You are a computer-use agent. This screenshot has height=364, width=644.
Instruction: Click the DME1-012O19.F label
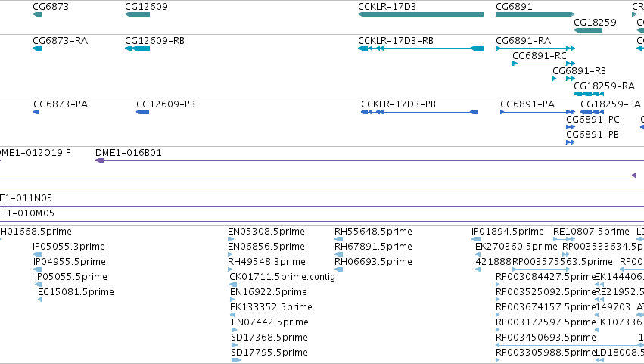(x=35, y=153)
